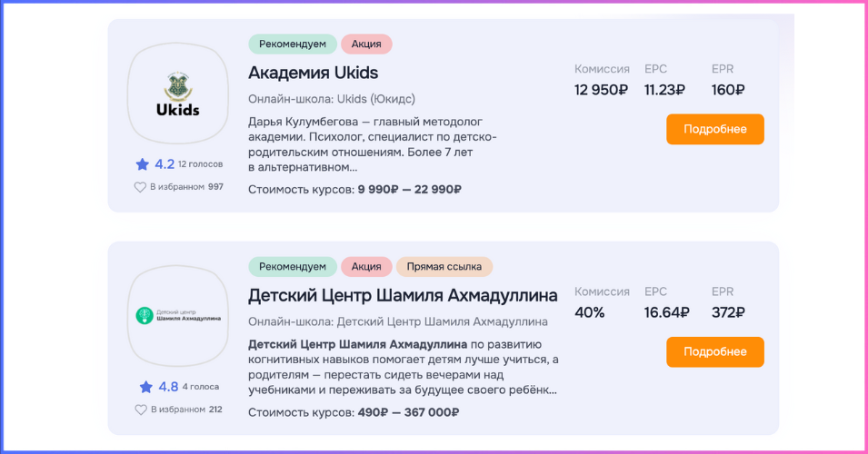Click the Прямая ссылка tag

click(444, 266)
